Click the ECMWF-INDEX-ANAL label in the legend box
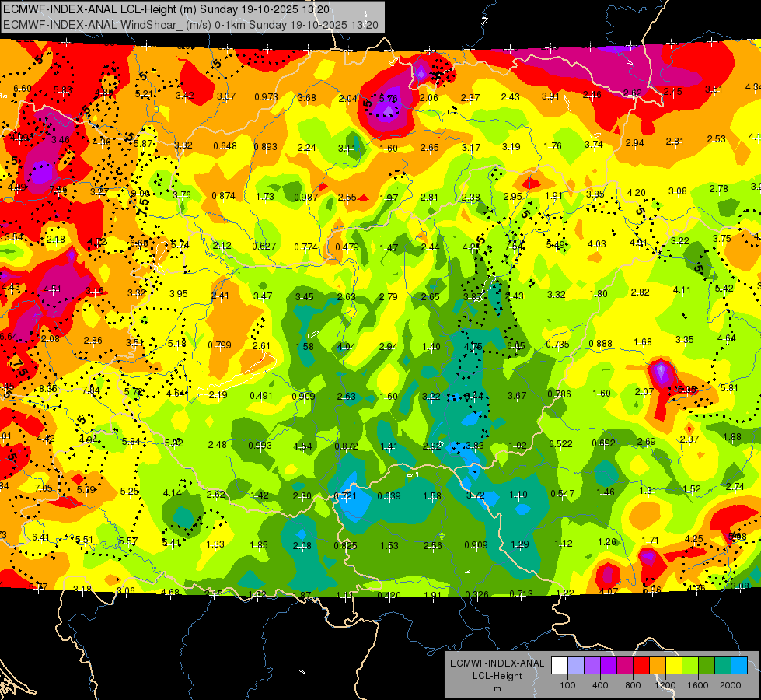The width and height of the screenshot is (761, 700). 497,663
